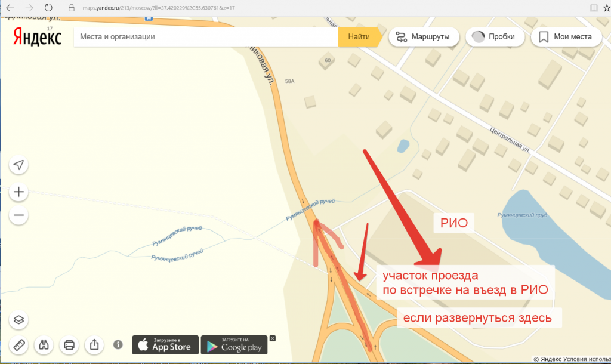Open the Маршруты routes panel
The image size is (611, 364).
coord(424,36)
